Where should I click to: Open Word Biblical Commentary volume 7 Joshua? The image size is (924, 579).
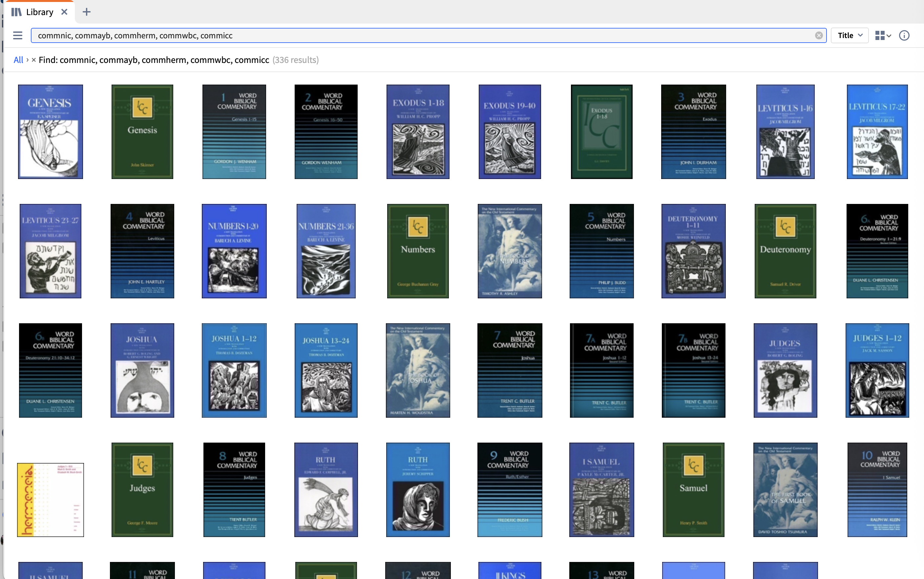pyautogui.click(x=510, y=370)
